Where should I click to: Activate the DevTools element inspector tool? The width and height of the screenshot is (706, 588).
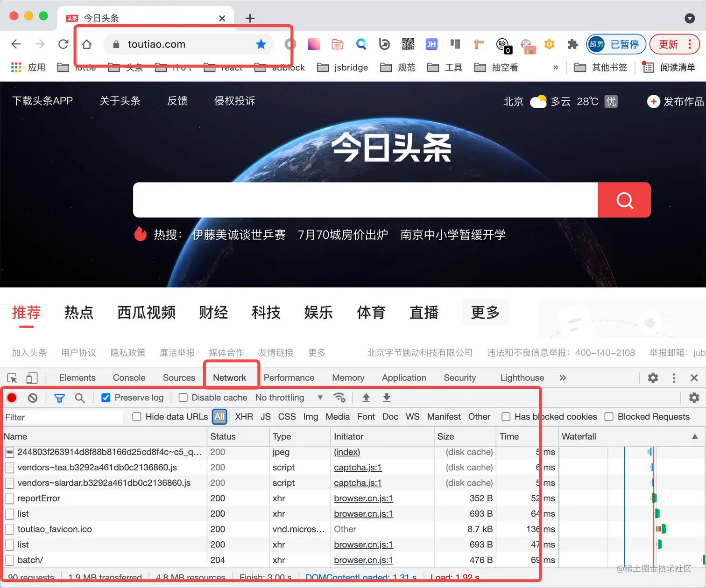point(13,378)
